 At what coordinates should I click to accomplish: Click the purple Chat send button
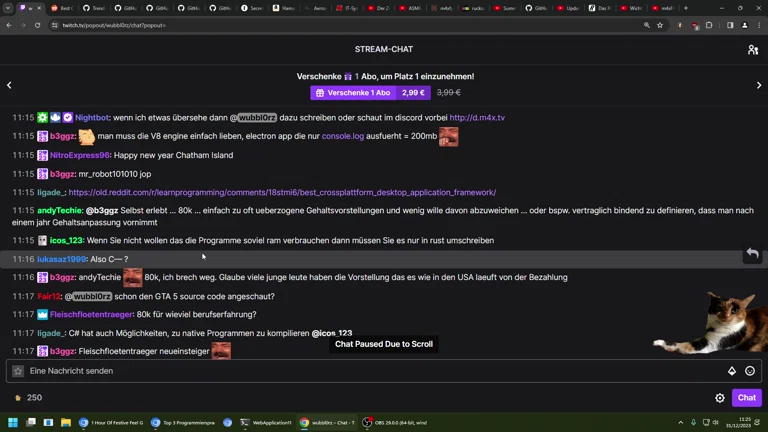tap(746, 398)
